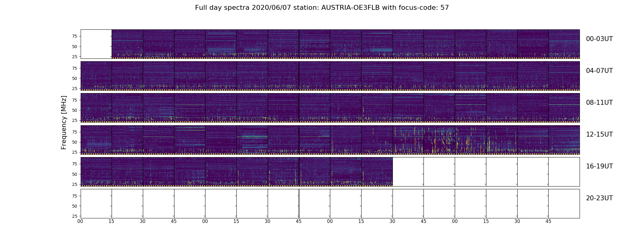Click the 25 tick of the 20-23UT row

tap(75, 216)
